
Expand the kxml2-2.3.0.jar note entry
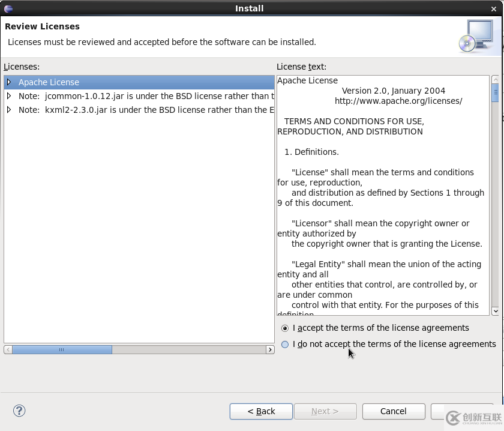[x=9, y=110]
